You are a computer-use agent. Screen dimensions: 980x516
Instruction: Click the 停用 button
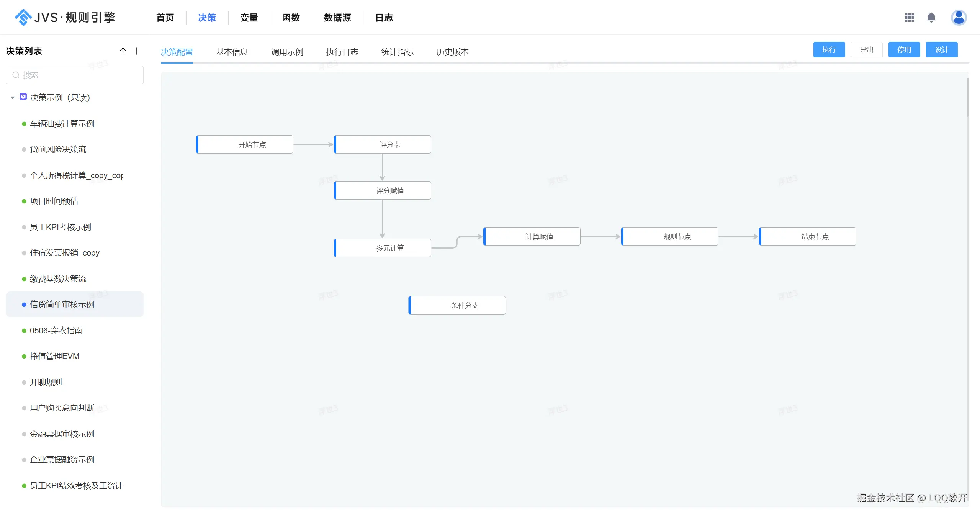tap(904, 50)
